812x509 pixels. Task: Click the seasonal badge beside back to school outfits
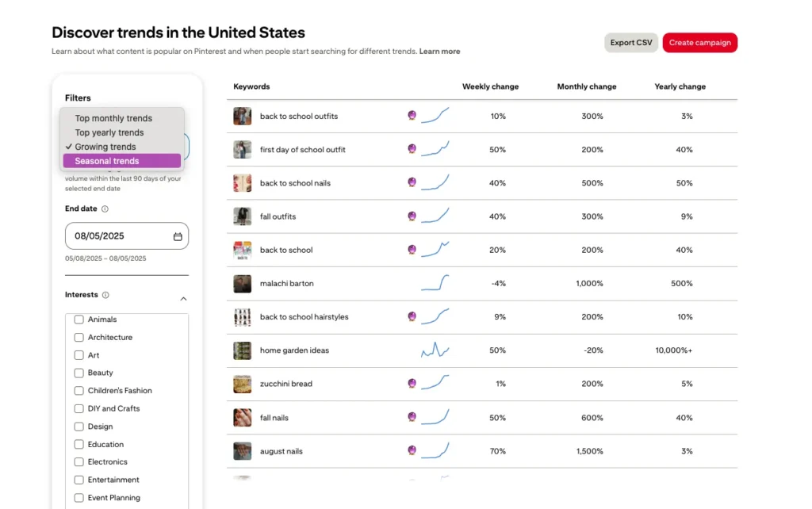coord(412,116)
